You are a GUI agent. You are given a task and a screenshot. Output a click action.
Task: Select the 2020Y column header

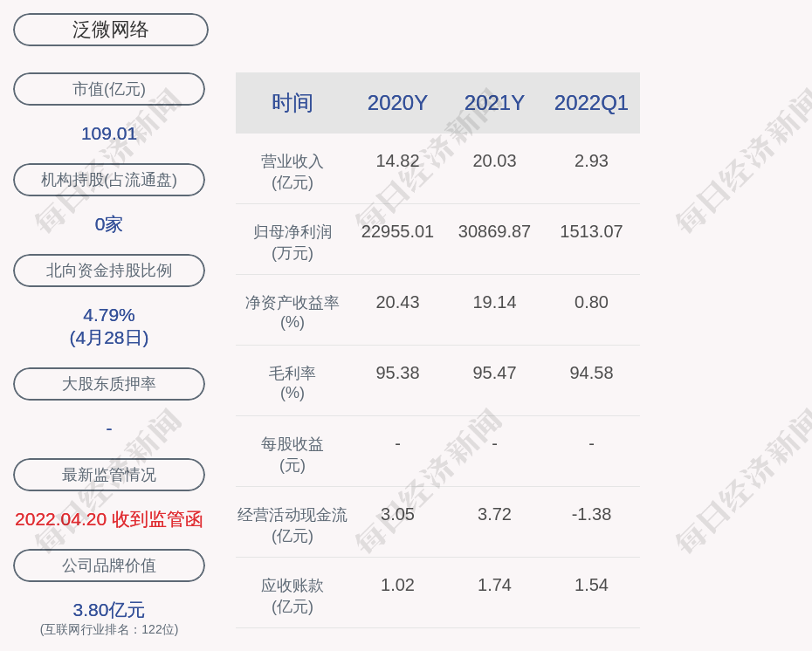[397, 103]
